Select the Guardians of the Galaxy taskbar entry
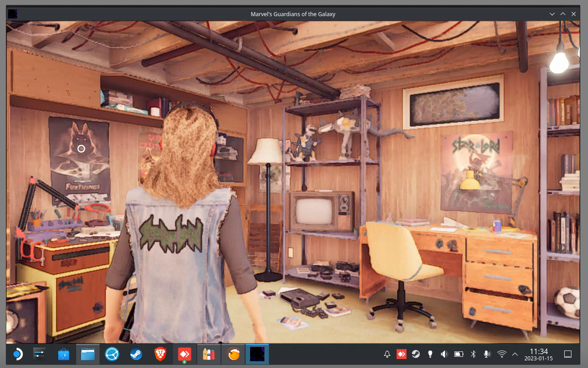The image size is (588, 368). coord(257,354)
